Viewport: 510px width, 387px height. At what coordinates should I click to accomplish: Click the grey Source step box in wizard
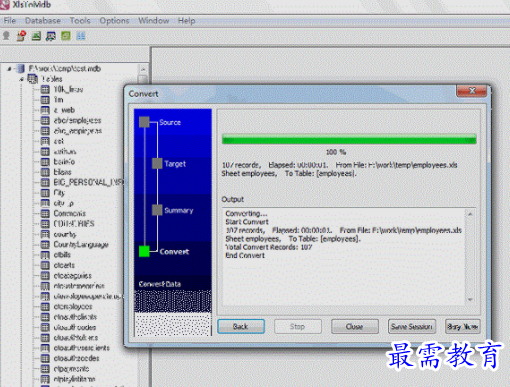click(x=144, y=122)
